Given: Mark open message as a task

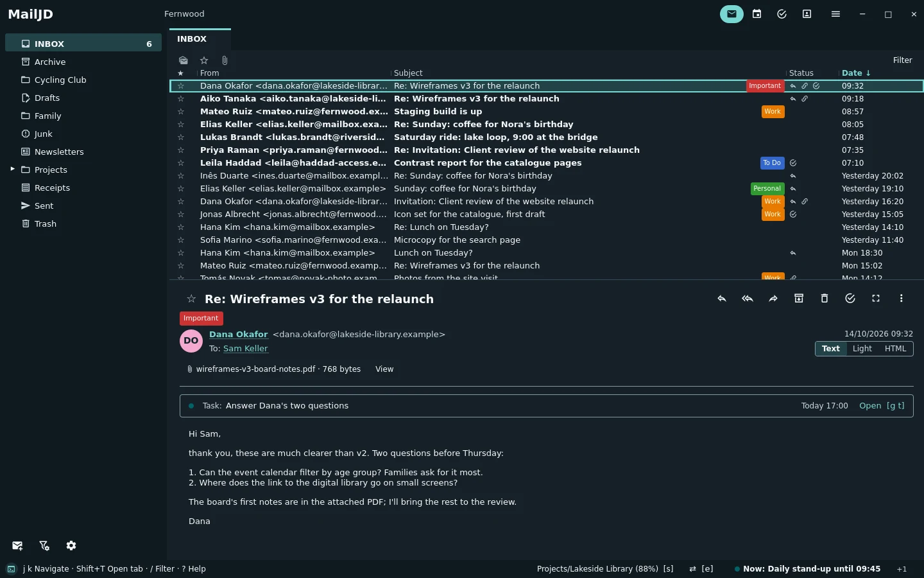Looking at the screenshot, I should [x=850, y=299].
